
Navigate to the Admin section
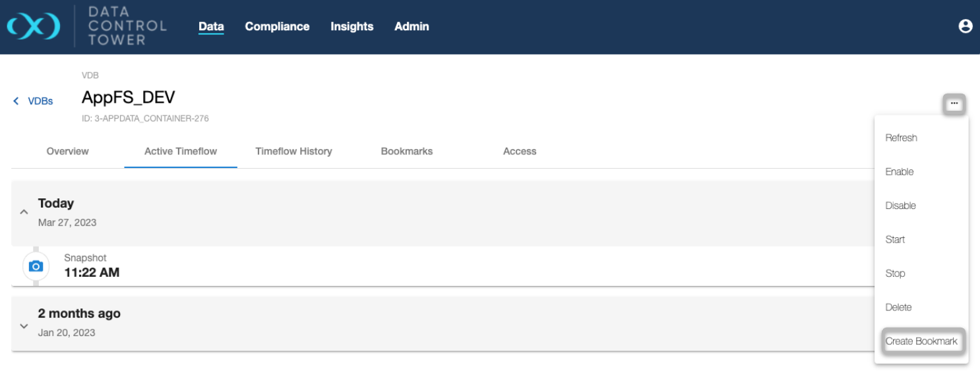pyautogui.click(x=412, y=26)
